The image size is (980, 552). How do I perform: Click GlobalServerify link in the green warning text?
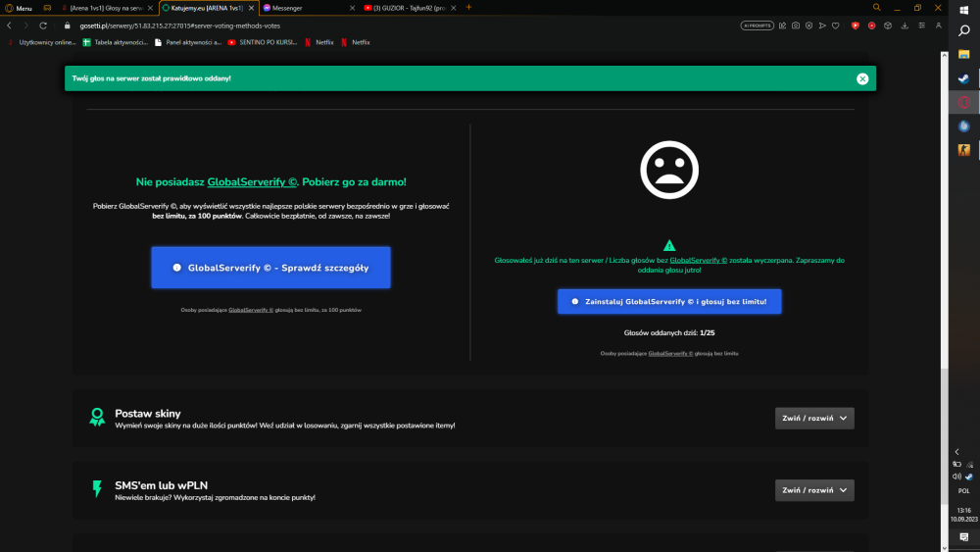pos(698,260)
